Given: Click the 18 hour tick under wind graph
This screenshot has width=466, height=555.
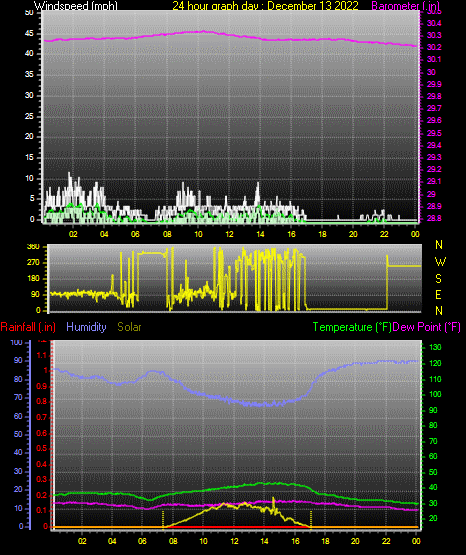Looking at the screenshot, I should click(x=322, y=234).
